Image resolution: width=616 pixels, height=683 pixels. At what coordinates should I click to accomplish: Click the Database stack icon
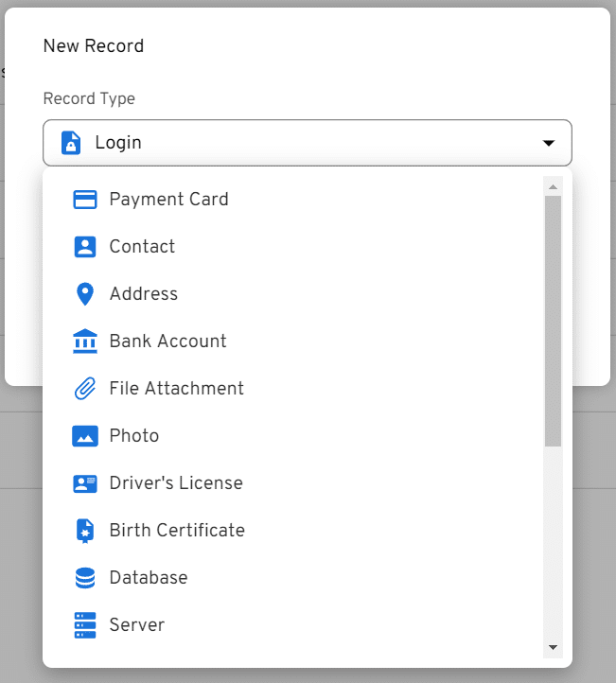pos(85,578)
